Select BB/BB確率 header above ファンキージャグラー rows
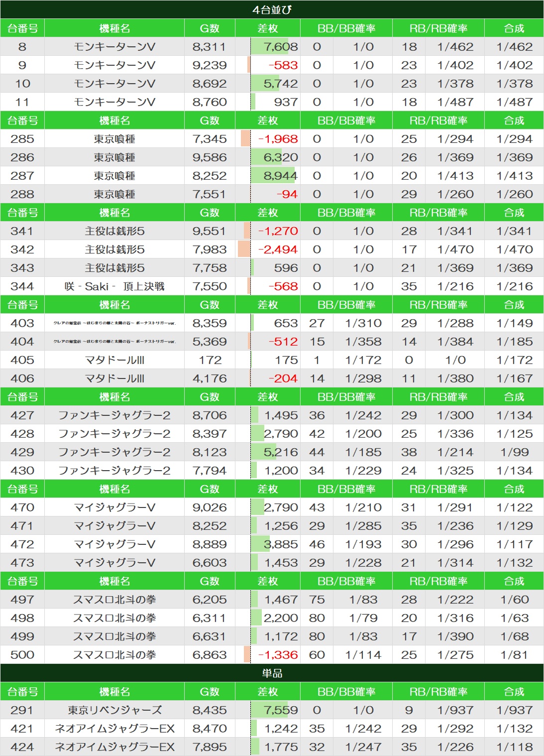 (x=346, y=397)
